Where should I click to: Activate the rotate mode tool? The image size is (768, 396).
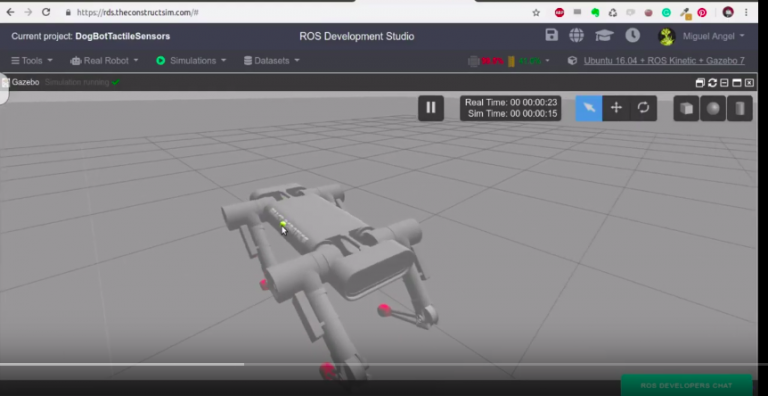point(643,108)
